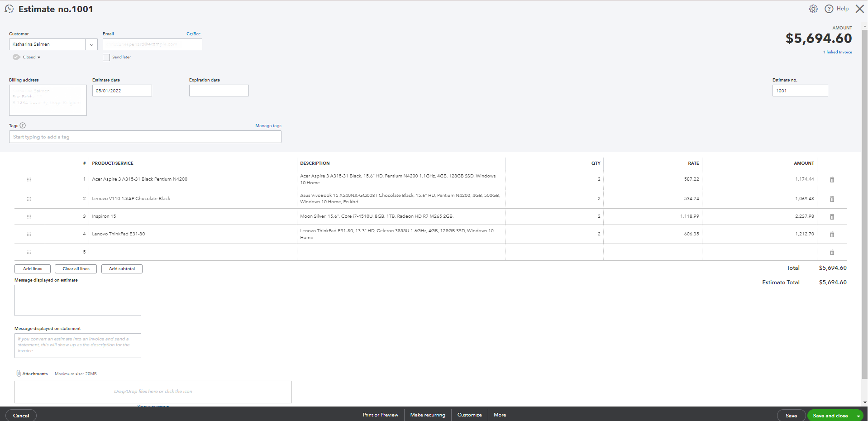
Task: Click the Help text link
Action: (x=843, y=9)
